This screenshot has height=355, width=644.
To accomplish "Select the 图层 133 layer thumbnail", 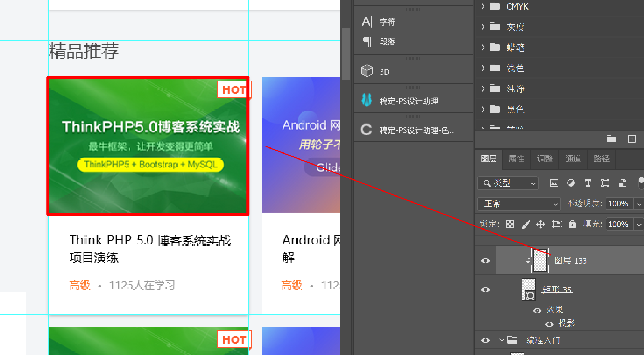I will (540, 260).
